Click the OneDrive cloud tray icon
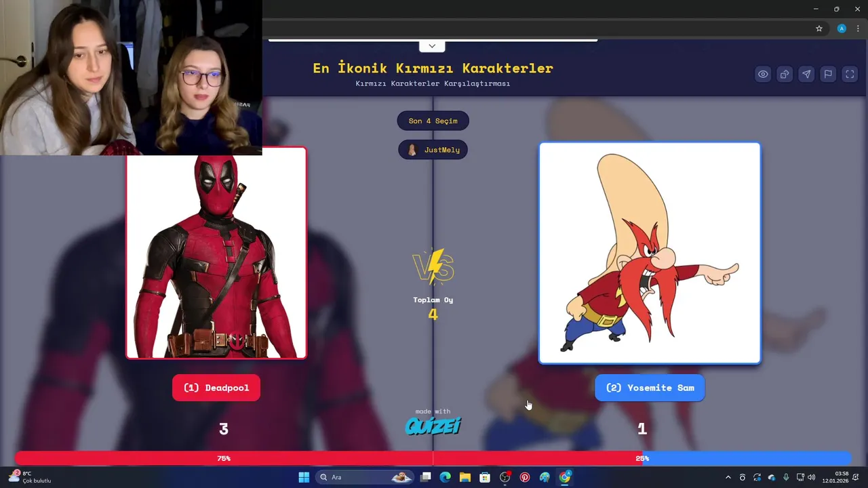The image size is (868, 488). (x=772, y=477)
